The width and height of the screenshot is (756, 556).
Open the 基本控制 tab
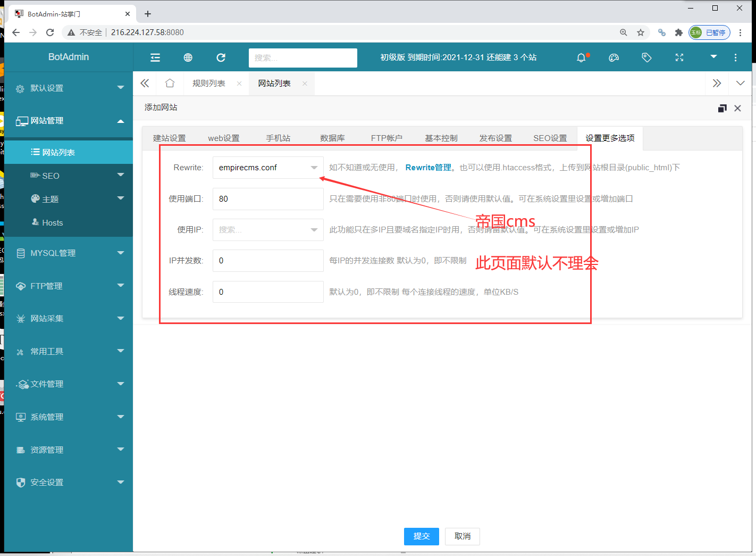pyautogui.click(x=441, y=138)
